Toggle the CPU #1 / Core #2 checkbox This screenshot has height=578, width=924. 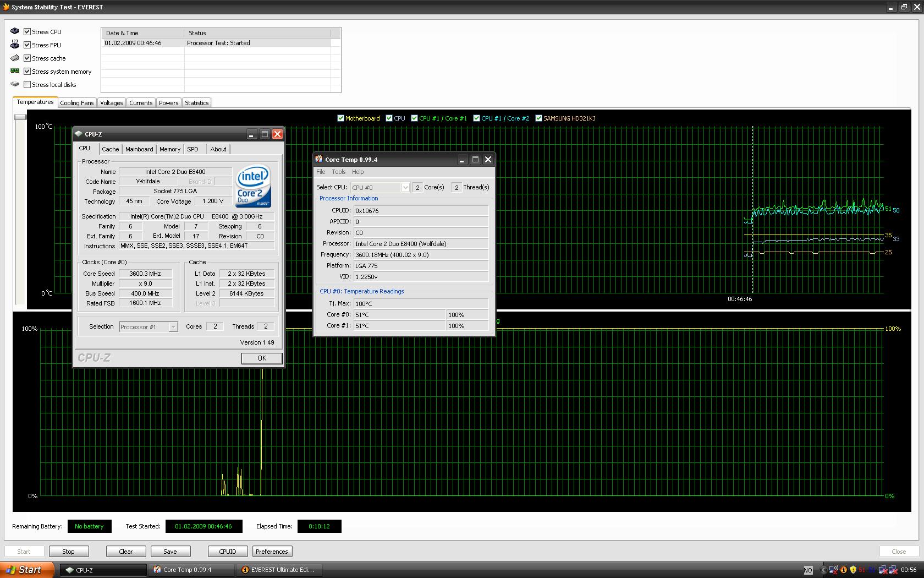pos(476,118)
